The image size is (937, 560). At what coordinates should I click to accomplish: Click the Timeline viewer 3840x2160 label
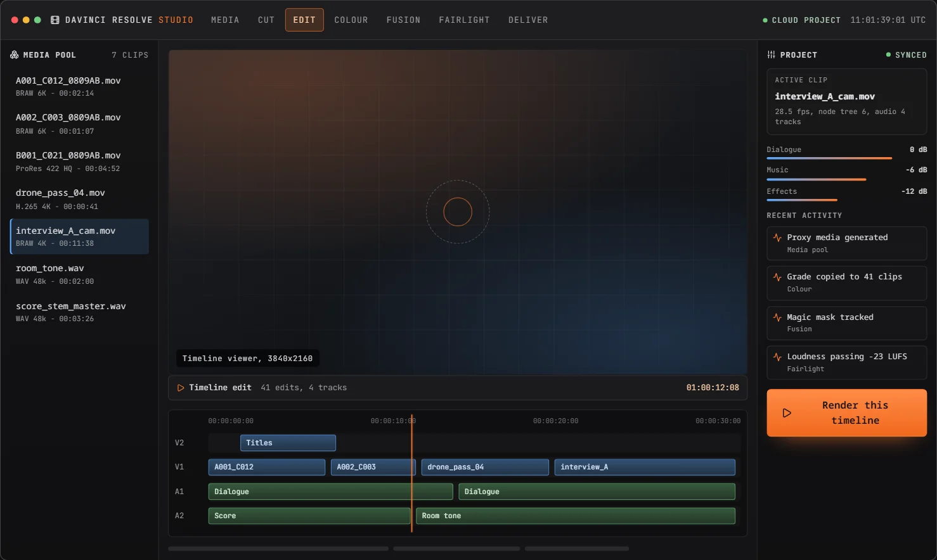coord(247,359)
